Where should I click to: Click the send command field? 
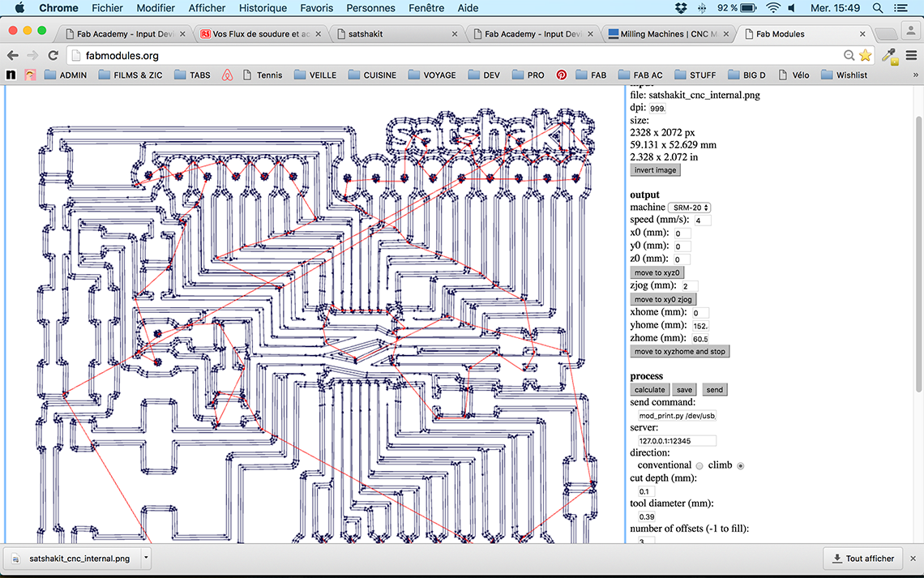point(677,415)
